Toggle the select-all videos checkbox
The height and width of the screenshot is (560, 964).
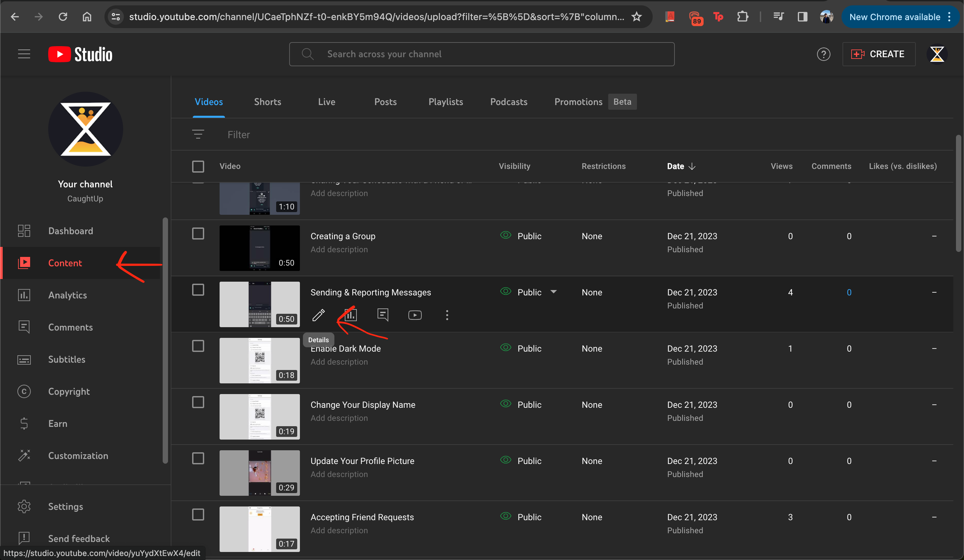[x=198, y=166]
